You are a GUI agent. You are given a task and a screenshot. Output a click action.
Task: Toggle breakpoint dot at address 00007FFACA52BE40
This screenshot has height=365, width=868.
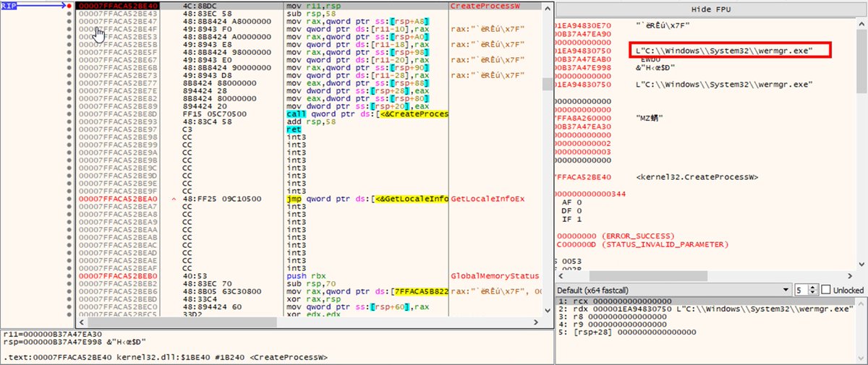[x=69, y=6]
